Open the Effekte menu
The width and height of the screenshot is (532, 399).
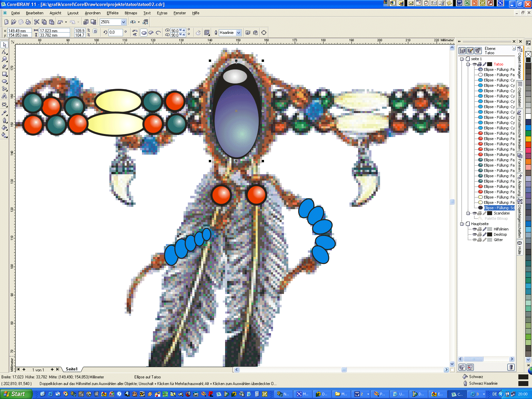click(x=112, y=13)
